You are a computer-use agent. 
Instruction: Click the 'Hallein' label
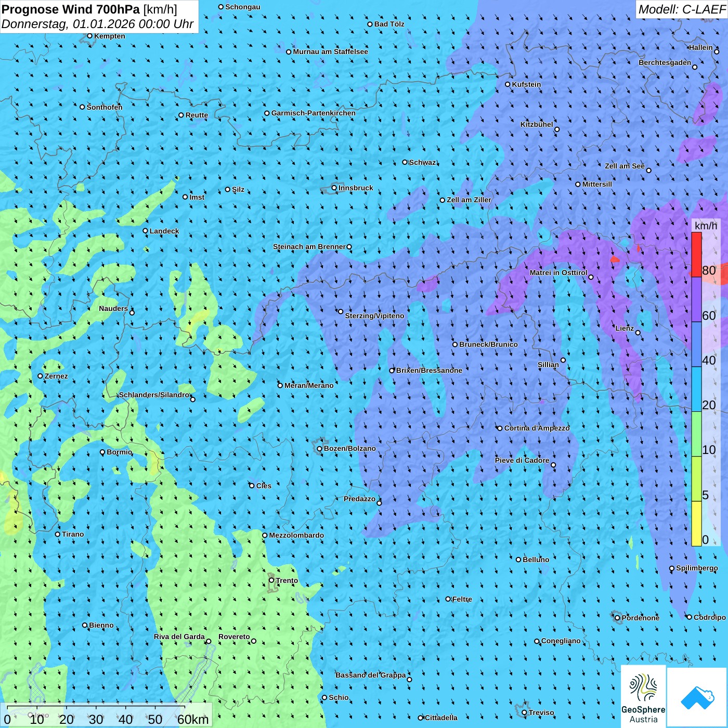[x=701, y=47]
